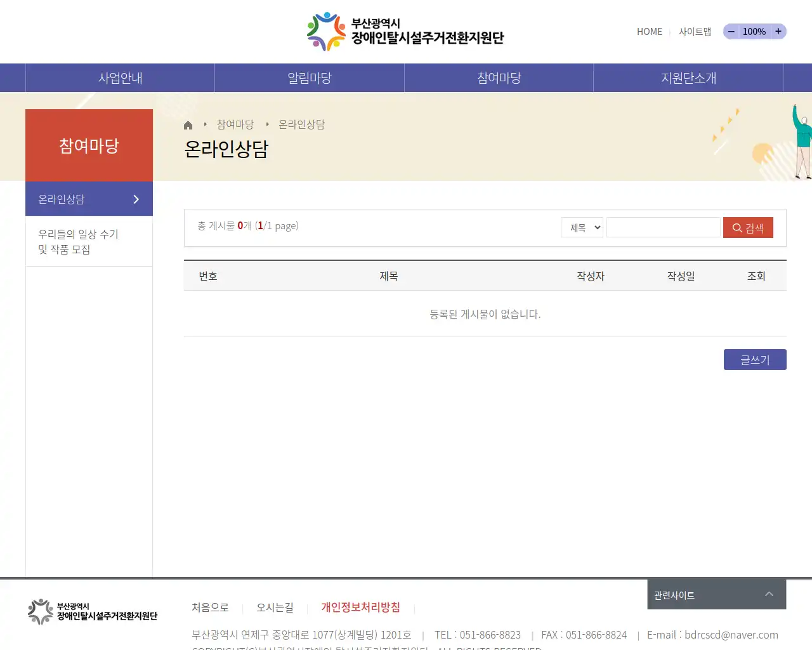The width and height of the screenshot is (812, 650).
Task: Click the header logo of 장애인탈시설주거전환지원단
Action: point(405,32)
